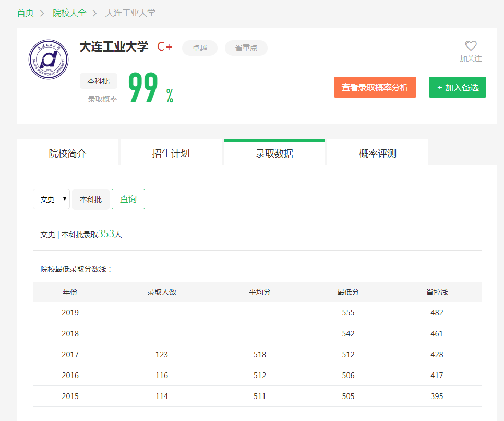Click minimum score 542 for 2018
504x421 pixels.
click(x=348, y=333)
